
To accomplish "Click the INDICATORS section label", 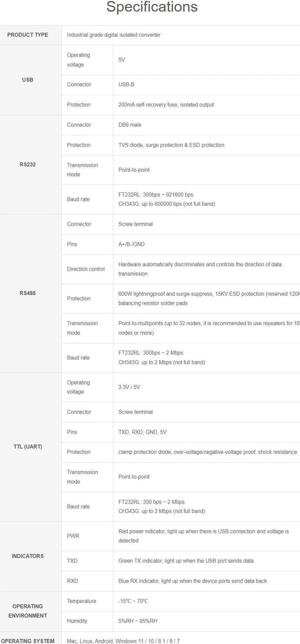I will tap(27, 556).
